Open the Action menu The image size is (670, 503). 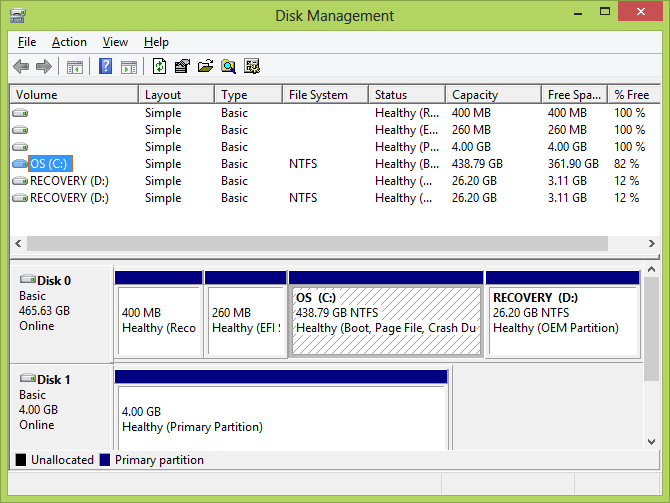[x=69, y=42]
